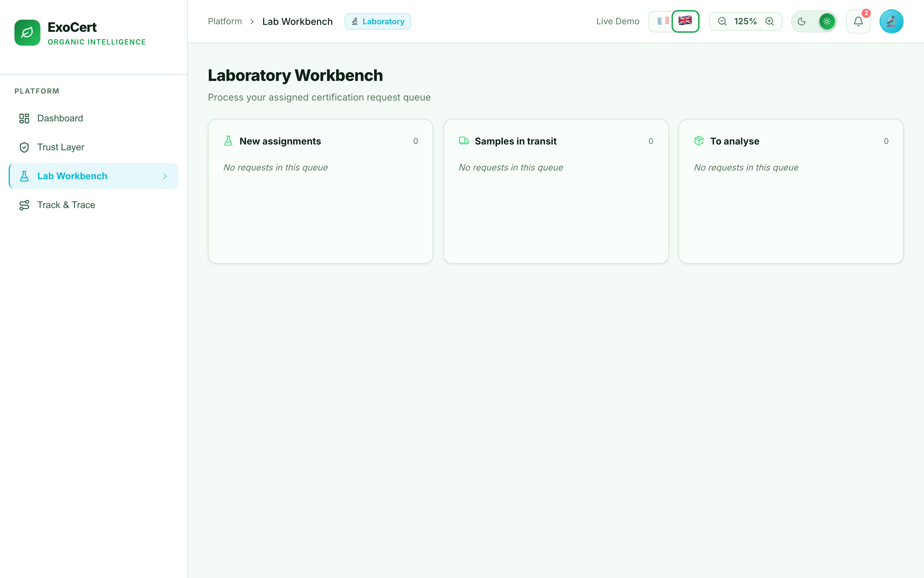Click the 125% zoom level value
924x578 pixels.
(745, 21)
